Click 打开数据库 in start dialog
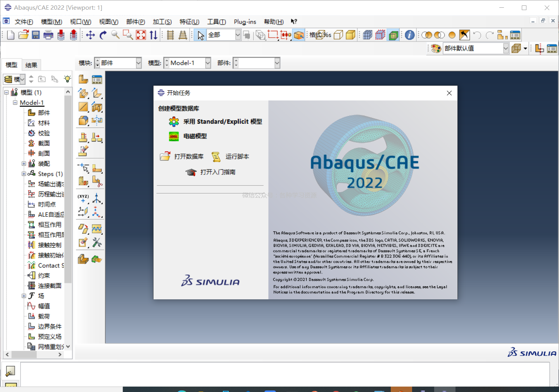 click(x=182, y=157)
